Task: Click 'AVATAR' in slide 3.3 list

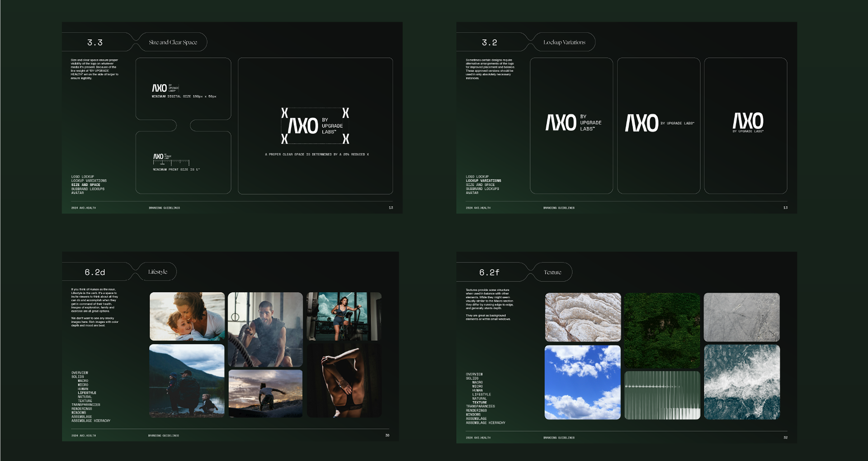Action: point(77,193)
